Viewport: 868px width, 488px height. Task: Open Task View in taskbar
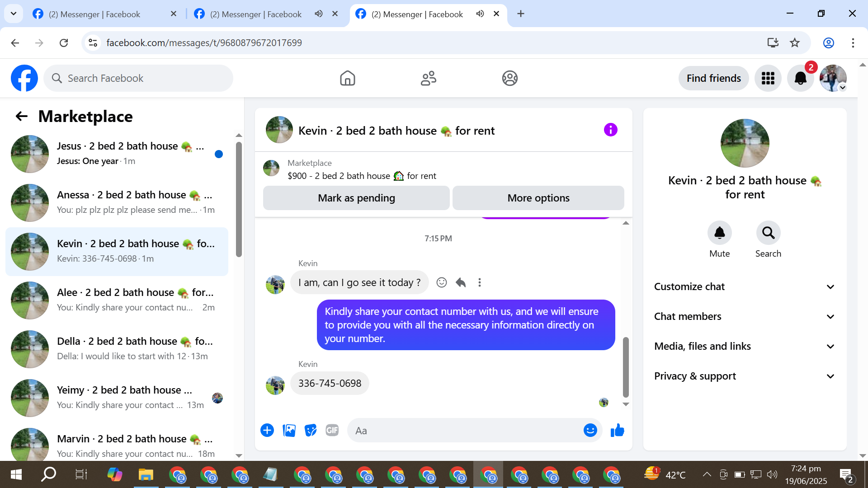click(x=81, y=474)
